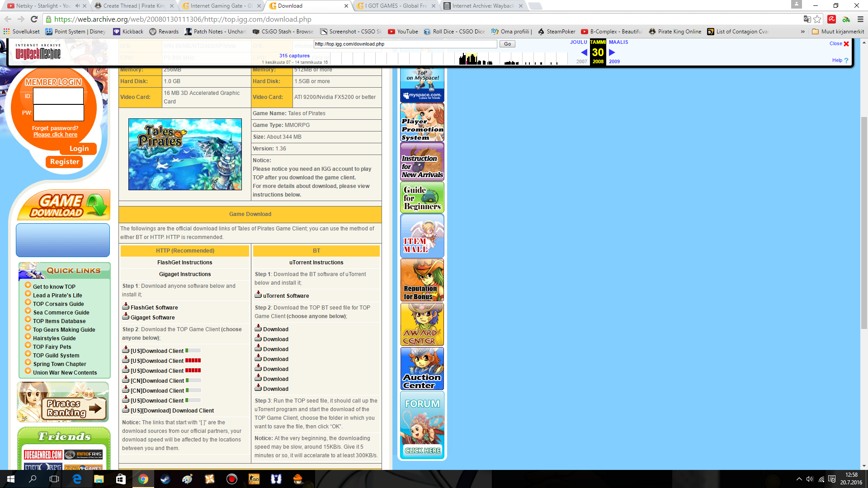Click the 'Please click here' password link
The image size is (868, 488).
click(55, 135)
